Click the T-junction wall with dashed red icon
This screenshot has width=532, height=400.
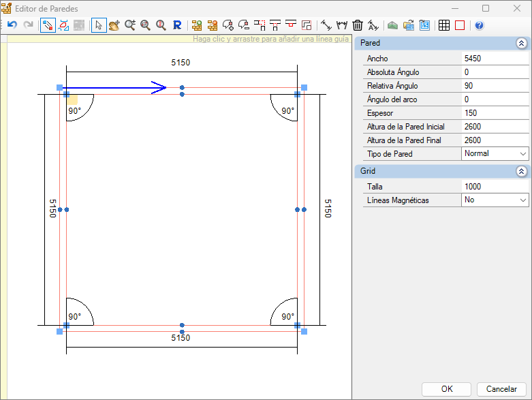(275, 25)
